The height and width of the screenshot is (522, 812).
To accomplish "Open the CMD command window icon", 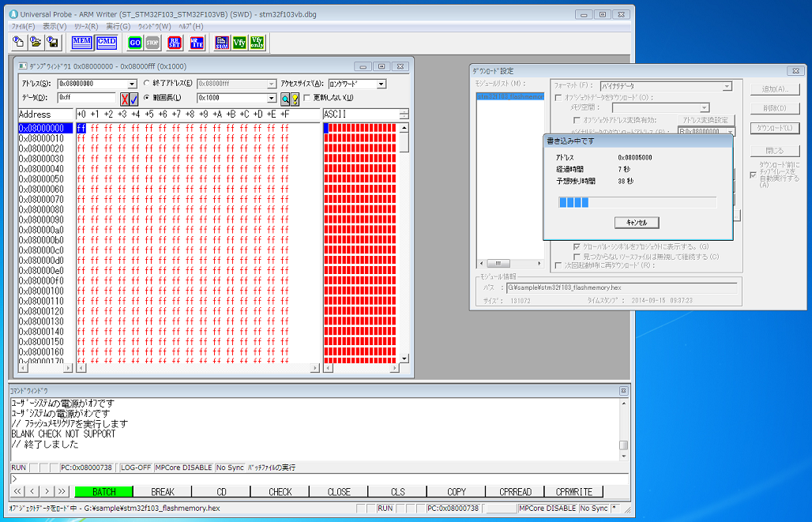I will pyautogui.click(x=107, y=42).
